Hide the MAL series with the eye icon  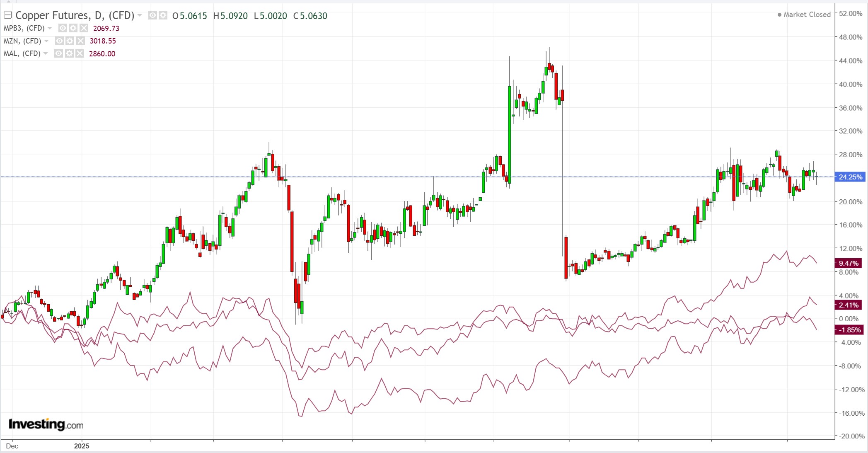click(x=58, y=53)
